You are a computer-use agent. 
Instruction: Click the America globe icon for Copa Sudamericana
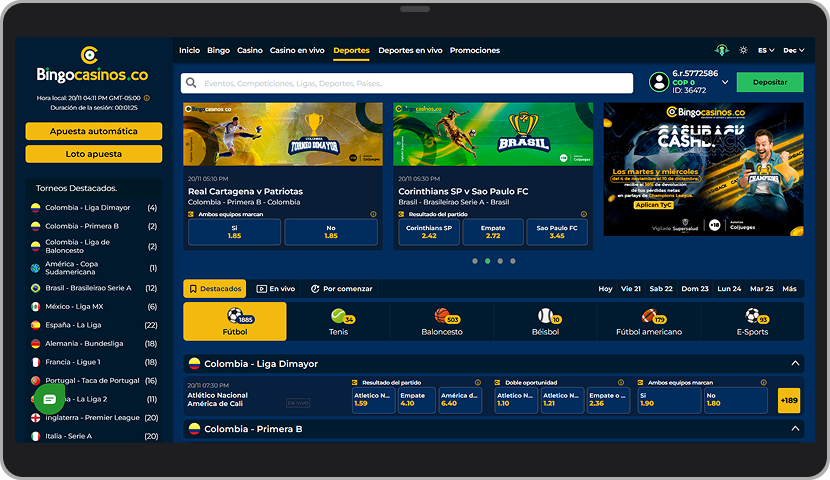[35, 268]
